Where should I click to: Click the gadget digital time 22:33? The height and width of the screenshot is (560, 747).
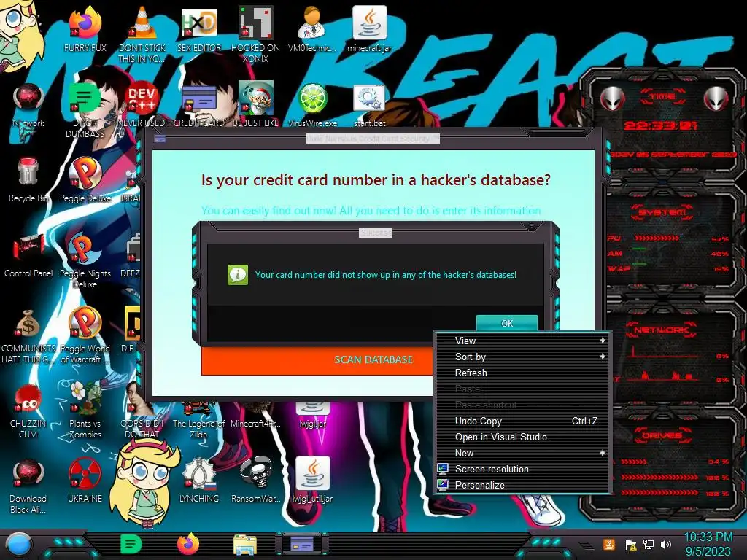tap(660, 125)
